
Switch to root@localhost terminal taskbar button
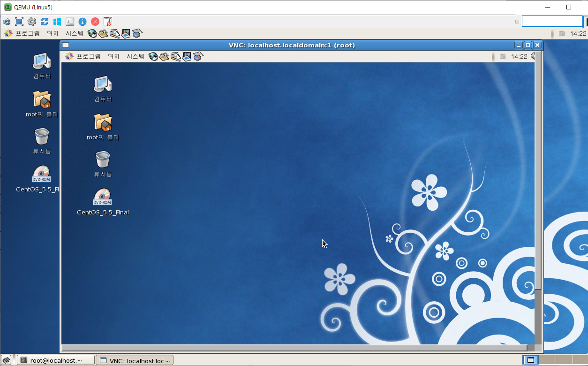[56, 360]
